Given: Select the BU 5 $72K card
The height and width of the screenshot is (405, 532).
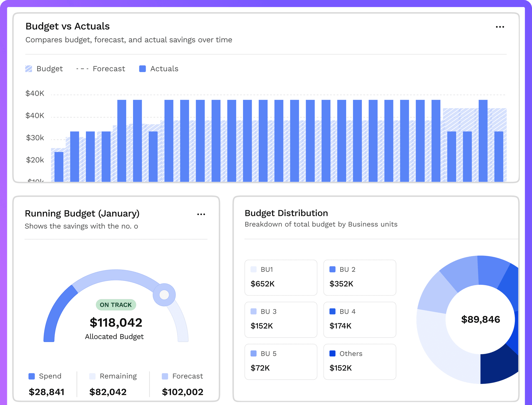Looking at the screenshot, I should (x=281, y=362).
